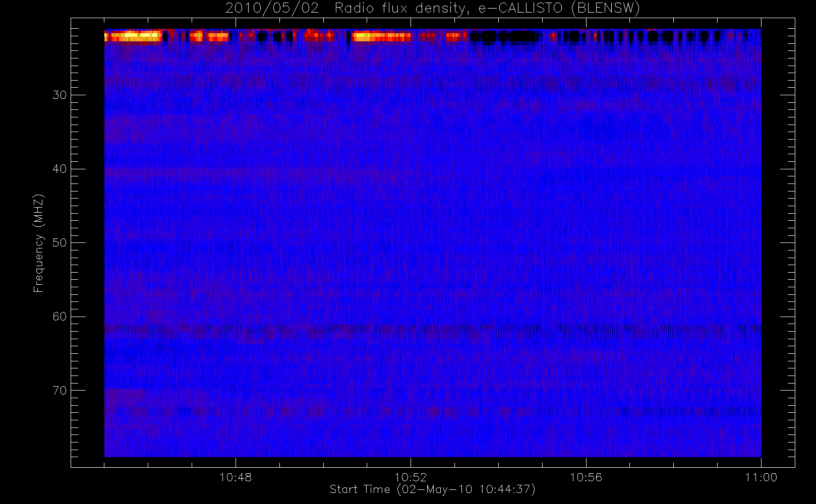The height and width of the screenshot is (504, 816).
Task: Click the 30 frequency tick label
Action: point(60,95)
